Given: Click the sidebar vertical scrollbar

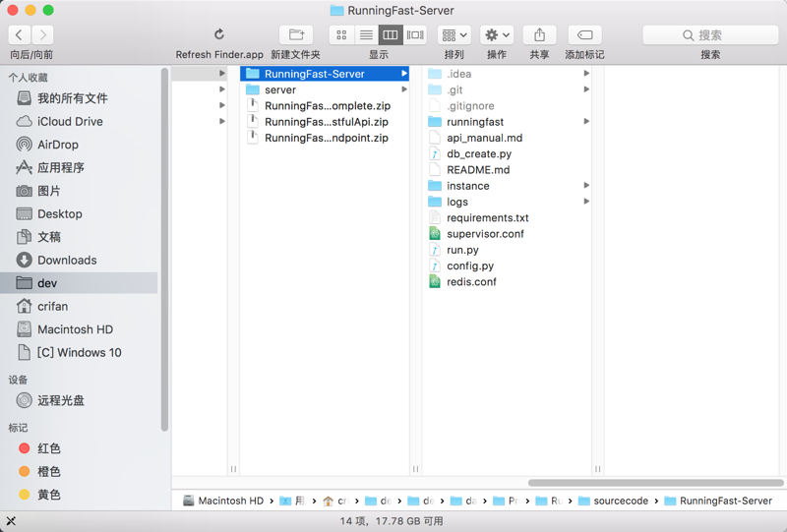Looking at the screenshot, I should [x=164, y=250].
